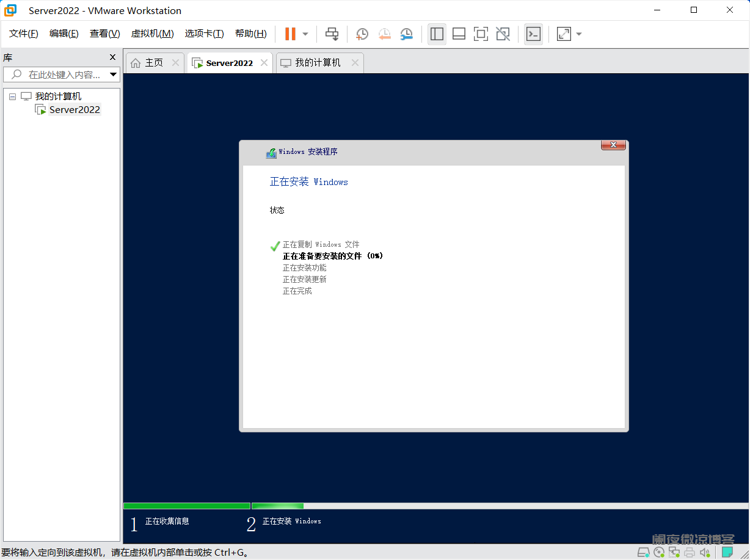Viewport: 750px width, 560px height.
Task: Switch the virtual machine to full screen mode
Action: pyautogui.click(x=481, y=34)
